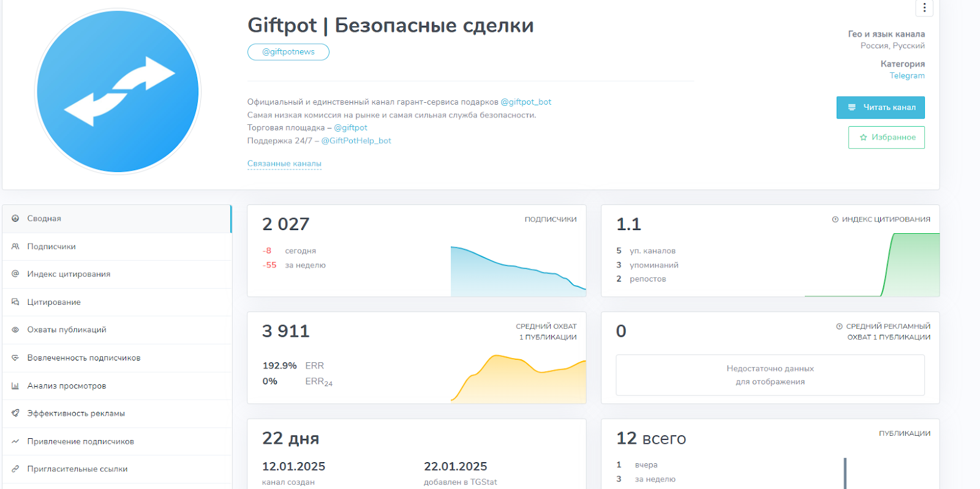Open Пригласительные ссылки section
Image resolution: width=980 pixels, height=489 pixels.
116,469
